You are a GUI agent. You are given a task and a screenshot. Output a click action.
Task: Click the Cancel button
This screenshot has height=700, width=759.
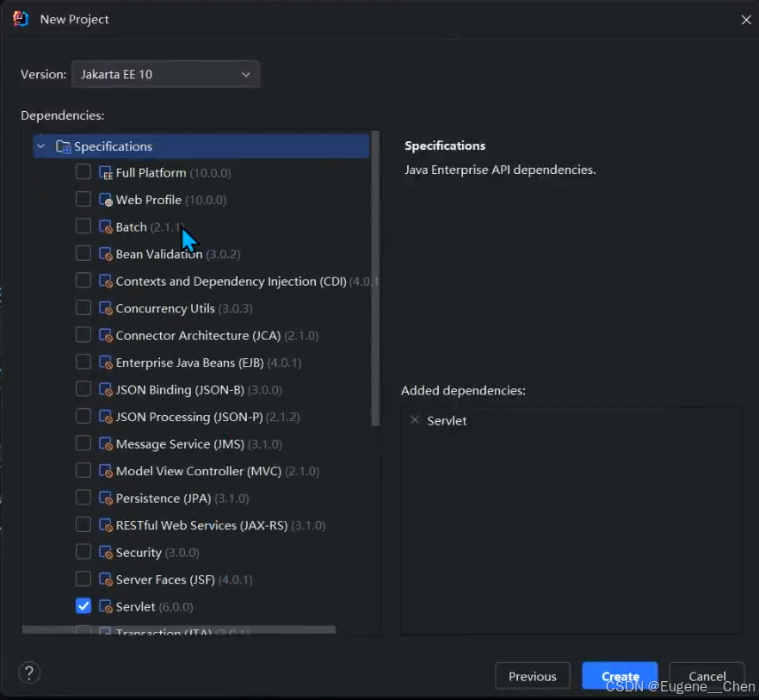[x=707, y=676]
